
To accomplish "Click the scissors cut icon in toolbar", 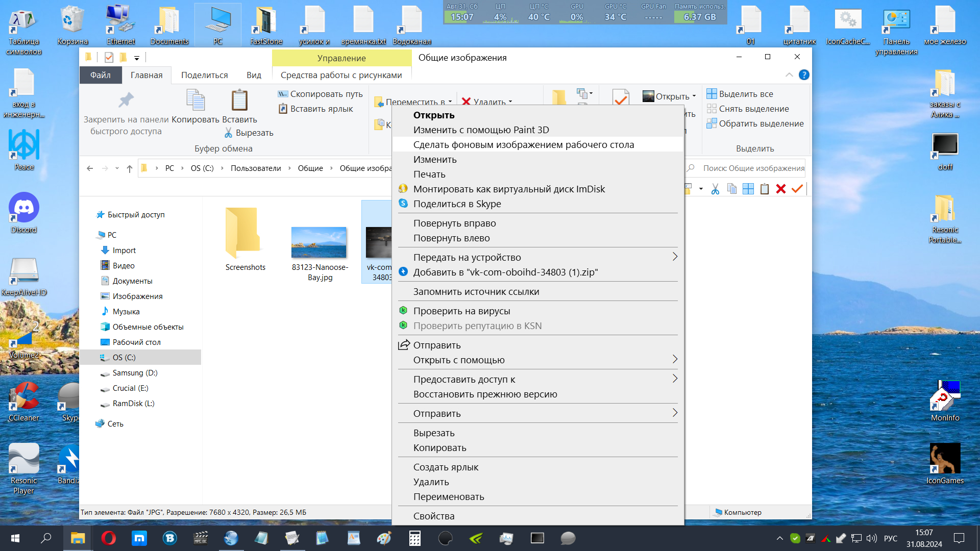I will (x=715, y=189).
